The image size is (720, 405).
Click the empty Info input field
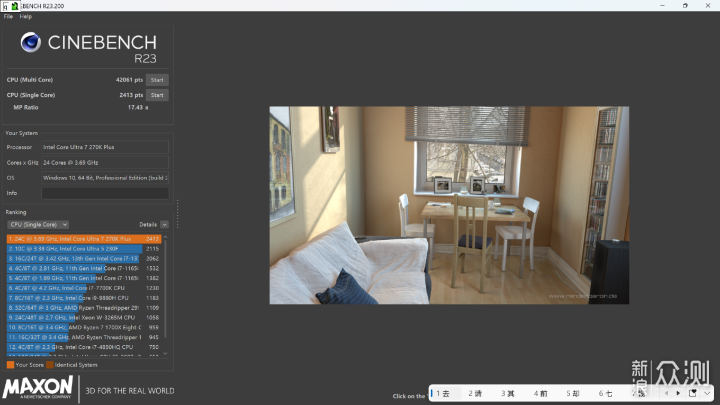pos(105,193)
